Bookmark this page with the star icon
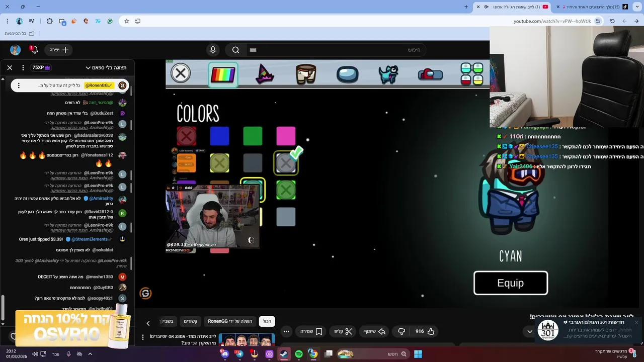Viewport: 644px width, 362px height. (127, 21)
